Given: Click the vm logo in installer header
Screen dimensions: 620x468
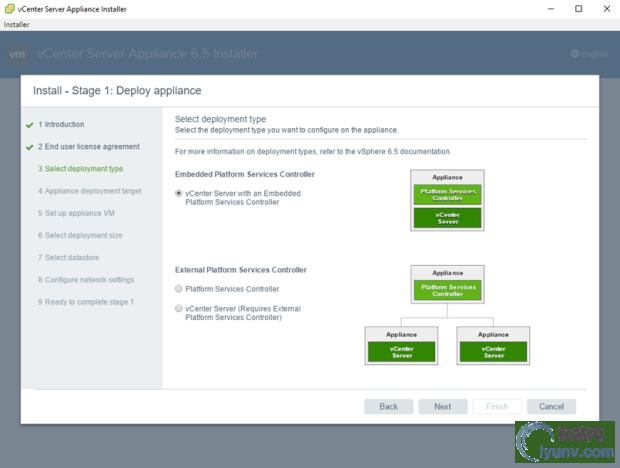Looking at the screenshot, I should [x=17, y=54].
